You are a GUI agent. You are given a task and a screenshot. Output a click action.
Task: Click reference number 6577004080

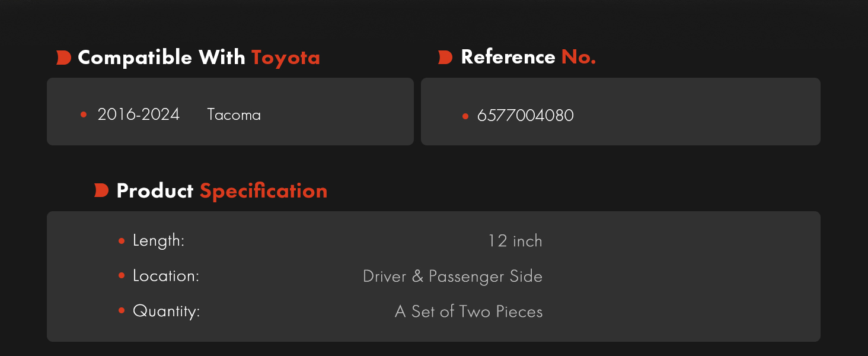tap(525, 115)
